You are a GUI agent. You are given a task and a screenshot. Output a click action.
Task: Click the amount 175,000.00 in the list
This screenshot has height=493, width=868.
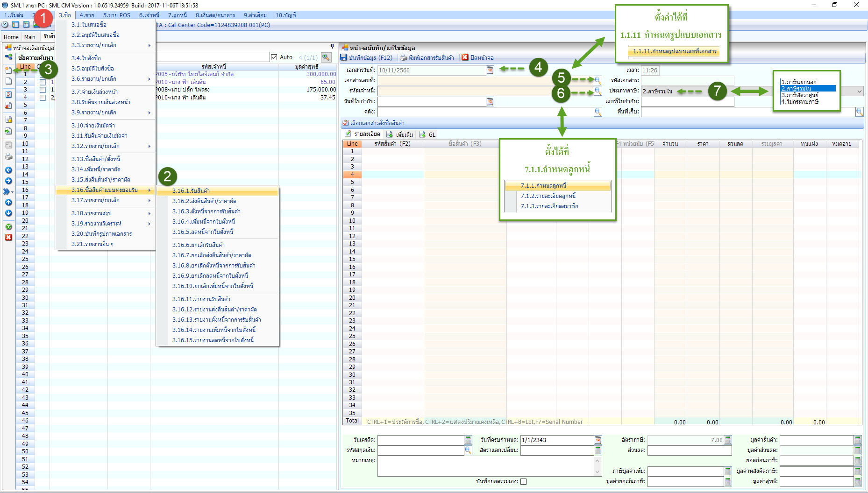click(x=321, y=90)
